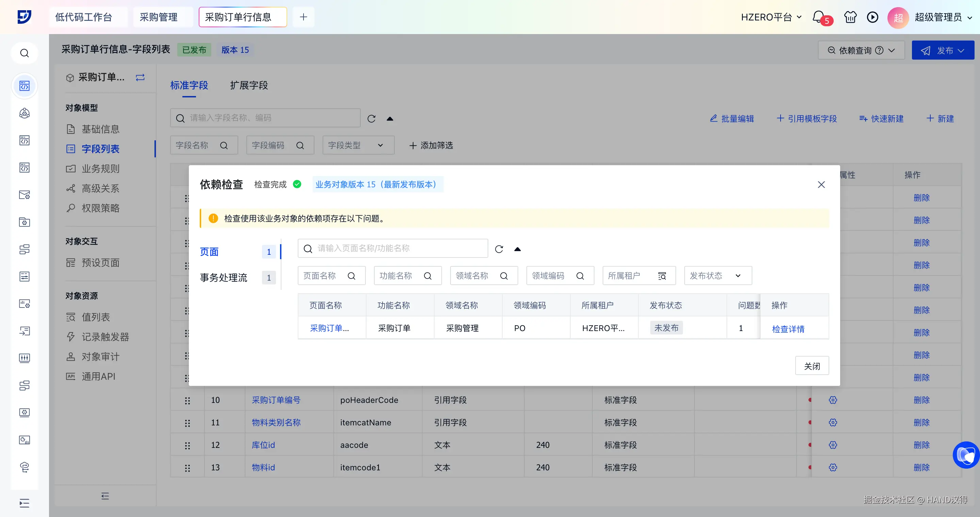
Task: Open the 发布状态 filter dropdown
Action: tap(718, 276)
